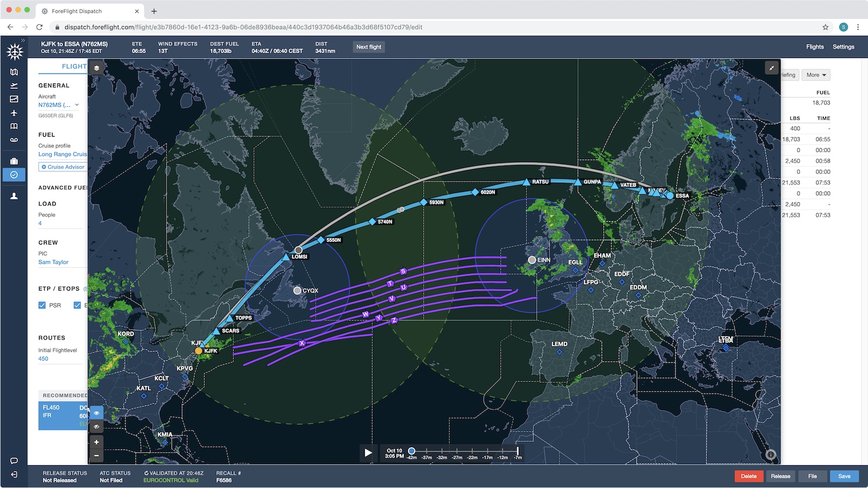The width and height of the screenshot is (868, 488).
Task: Open the map layers selector icon
Action: click(97, 68)
